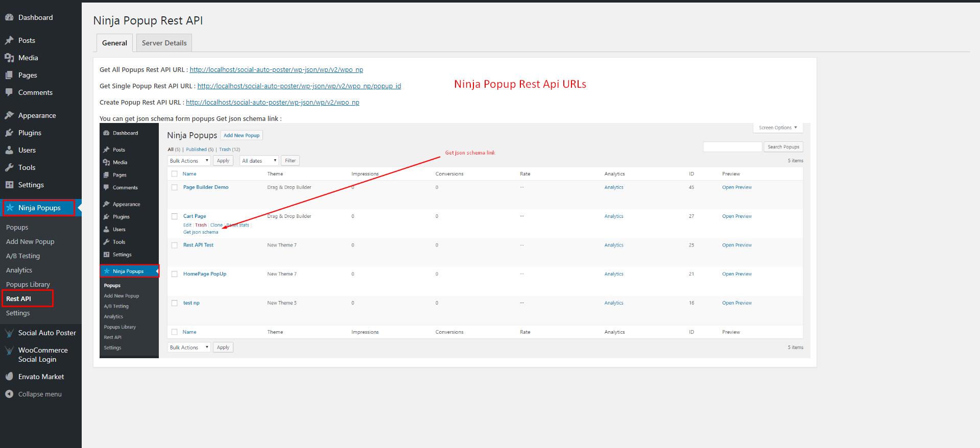Check the box for Page Builder Demo row

tap(175, 187)
